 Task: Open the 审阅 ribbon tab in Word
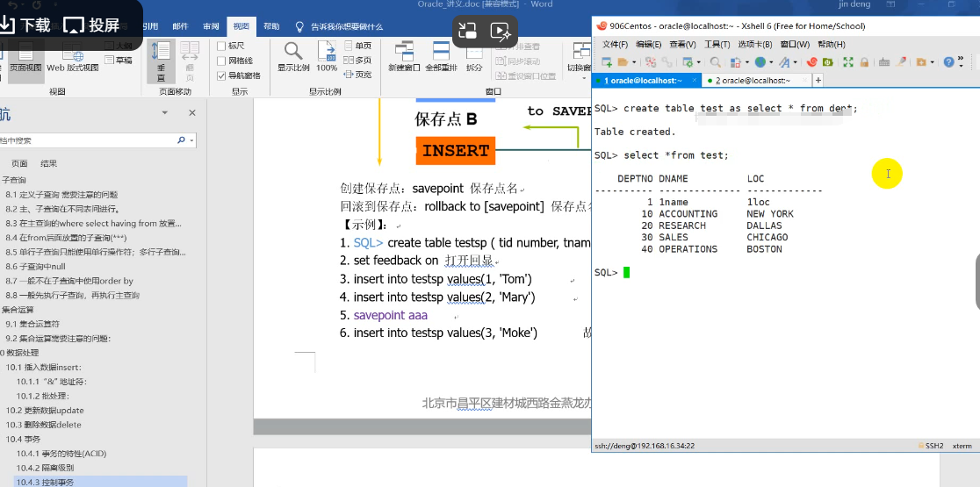(211, 27)
